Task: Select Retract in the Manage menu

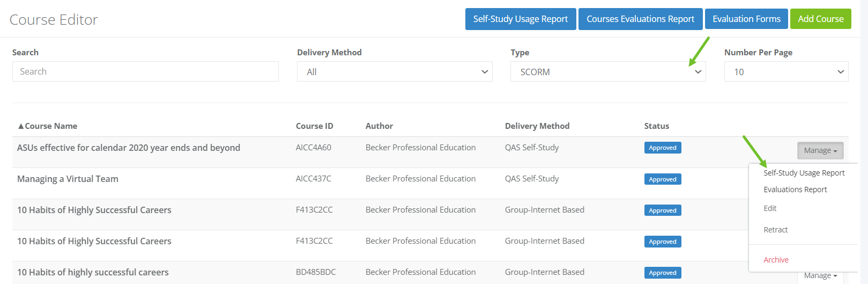Action: [775, 230]
